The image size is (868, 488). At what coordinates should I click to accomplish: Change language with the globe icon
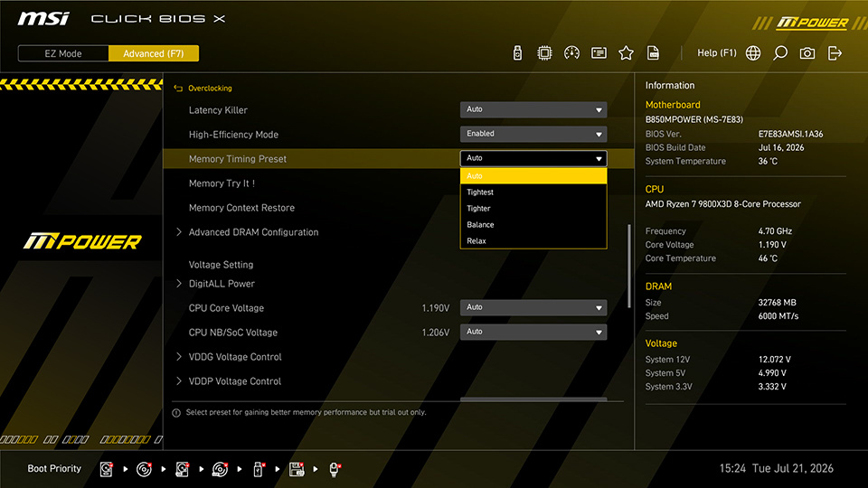tap(753, 53)
